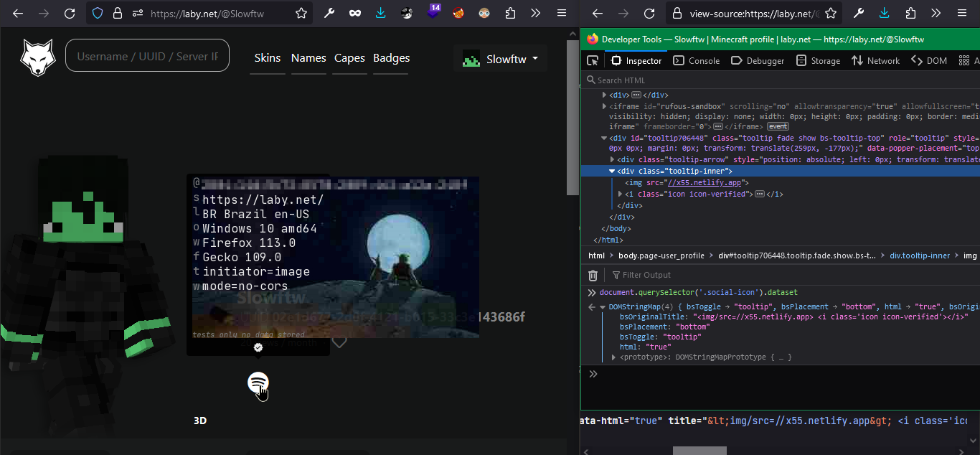980x455 pixels.
Task: Collapse the tooltip706448 div node
Action: pyautogui.click(x=604, y=137)
